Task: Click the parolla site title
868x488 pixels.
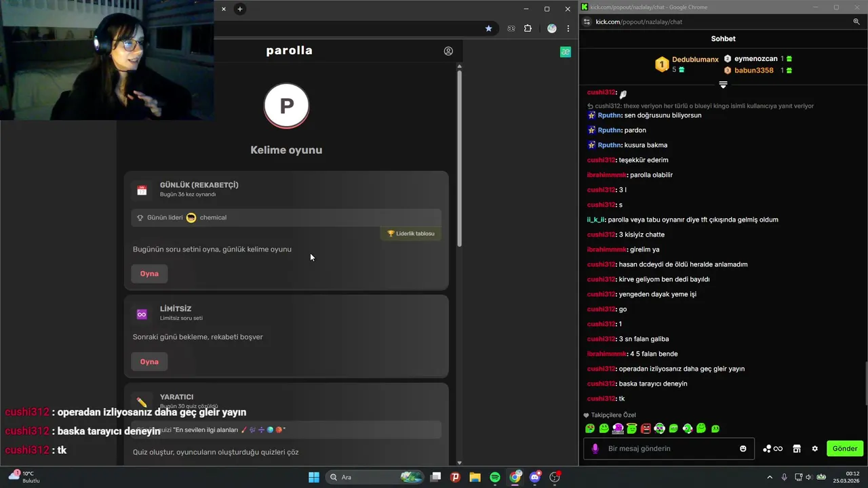Action: point(290,51)
